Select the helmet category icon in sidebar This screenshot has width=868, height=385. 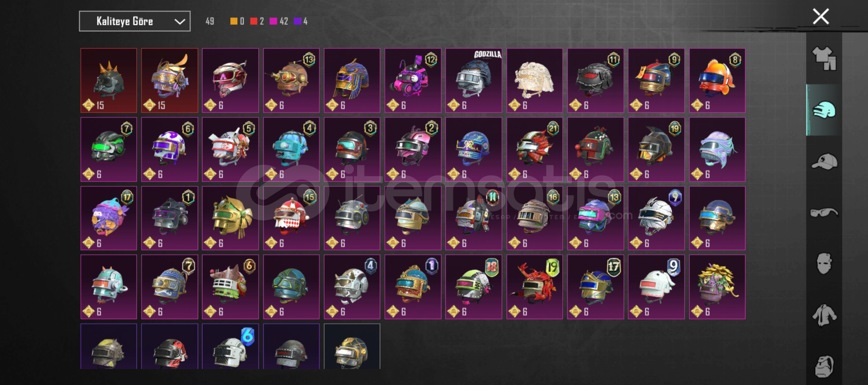tap(824, 110)
